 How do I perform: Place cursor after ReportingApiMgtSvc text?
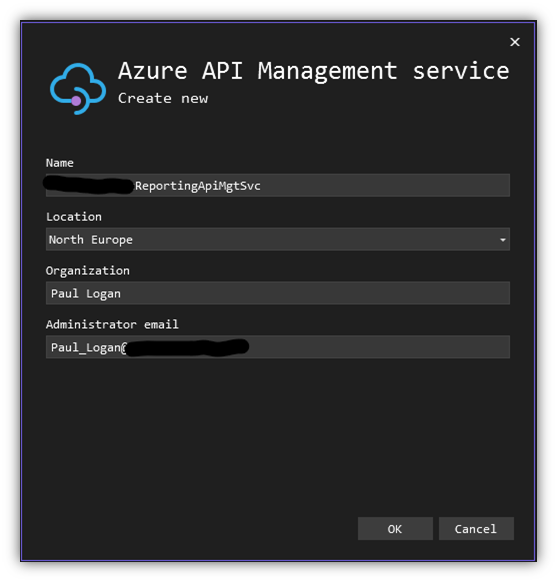[261, 186]
